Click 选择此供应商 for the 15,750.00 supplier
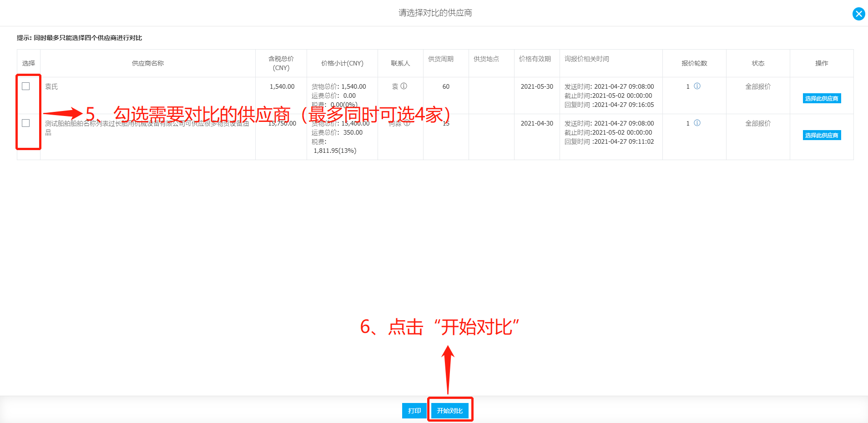The height and width of the screenshot is (423, 868). click(x=822, y=135)
